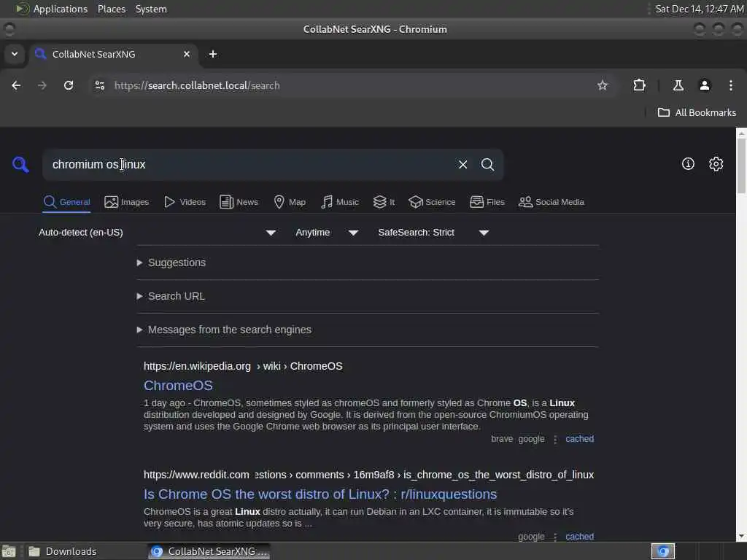Click the show desktop icon in taskbar
747x560 pixels.
point(9,551)
